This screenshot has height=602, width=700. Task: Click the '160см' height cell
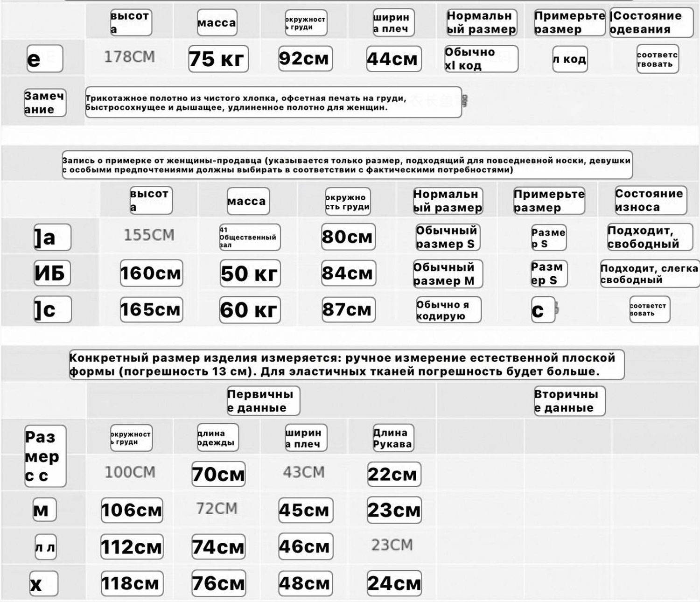pos(151,273)
